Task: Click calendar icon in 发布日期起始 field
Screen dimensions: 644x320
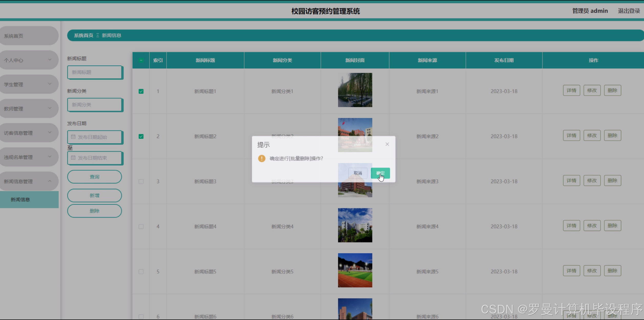Action: coord(73,137)
